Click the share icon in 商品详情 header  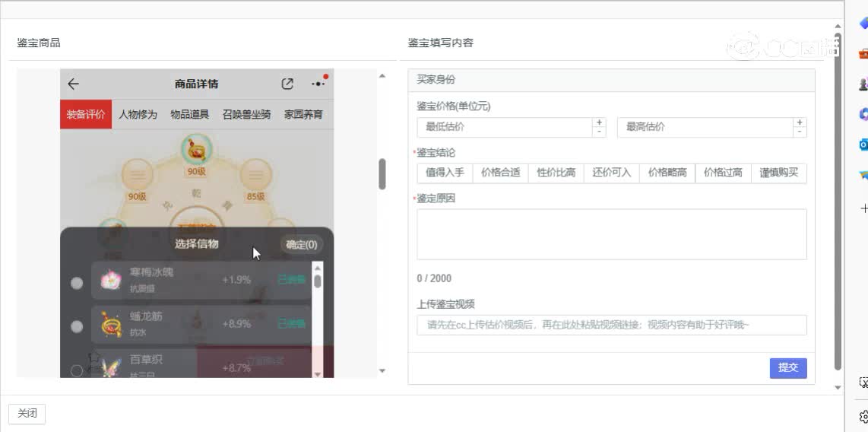287,84
